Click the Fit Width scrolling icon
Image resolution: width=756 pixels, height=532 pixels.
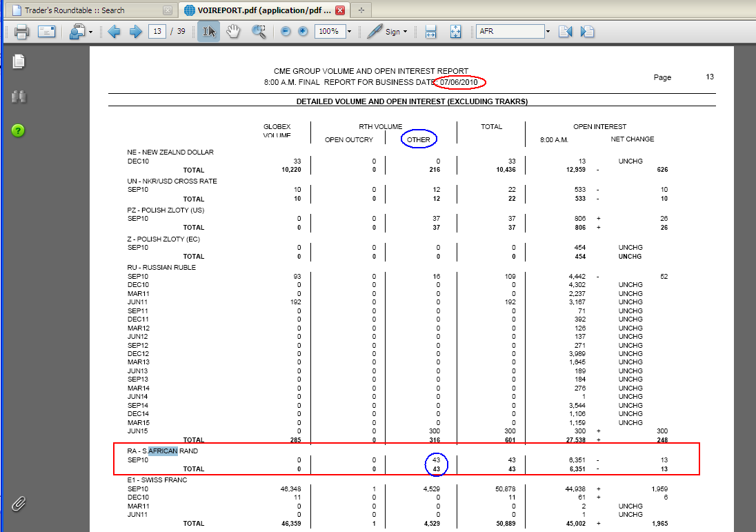[431, 32]
